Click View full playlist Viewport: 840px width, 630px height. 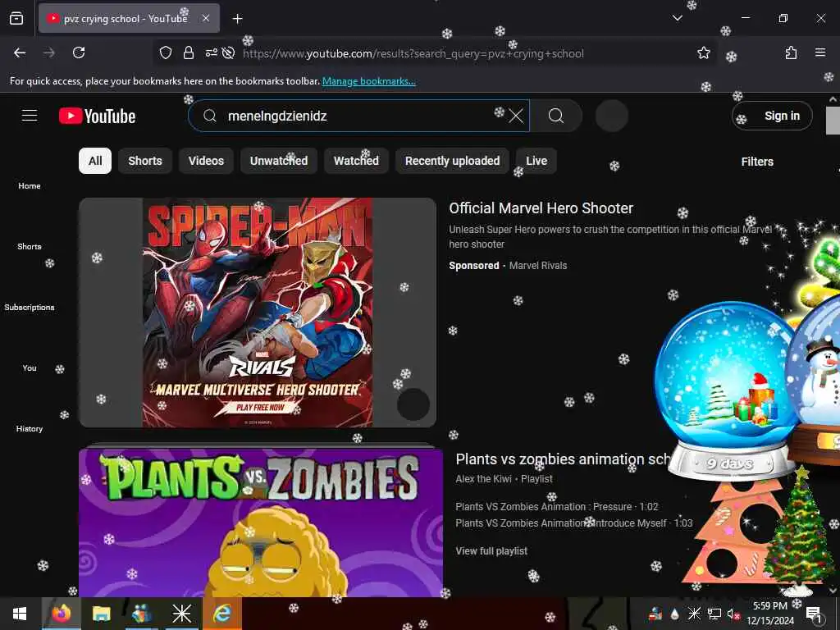pyautogui.click(x=491, y=550)
